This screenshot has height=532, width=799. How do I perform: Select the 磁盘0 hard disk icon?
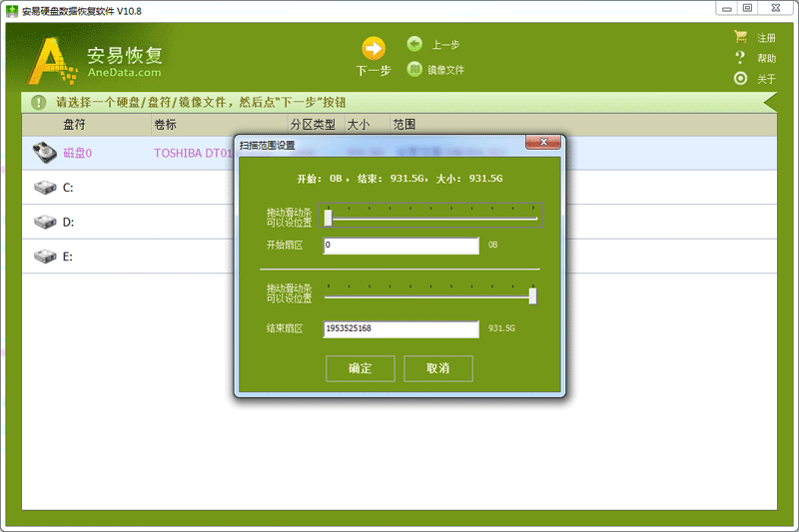click(x=45, y=153)
